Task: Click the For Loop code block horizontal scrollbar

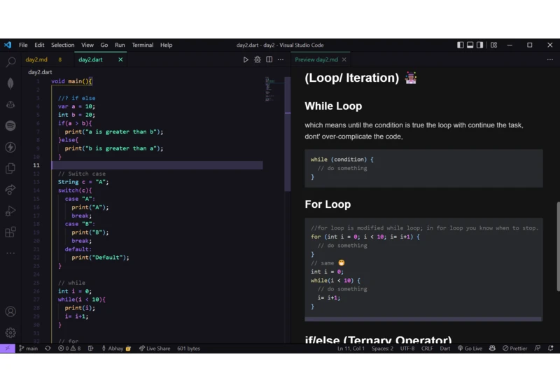Action: click(423, 319)
